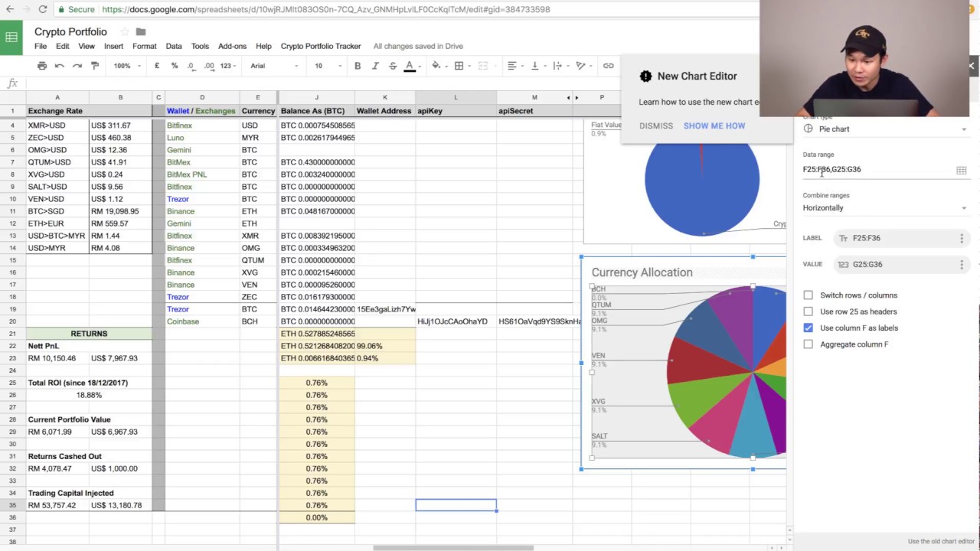
Task: Toggle Switch rows / columns checkbox
Action: click(808, 295)
